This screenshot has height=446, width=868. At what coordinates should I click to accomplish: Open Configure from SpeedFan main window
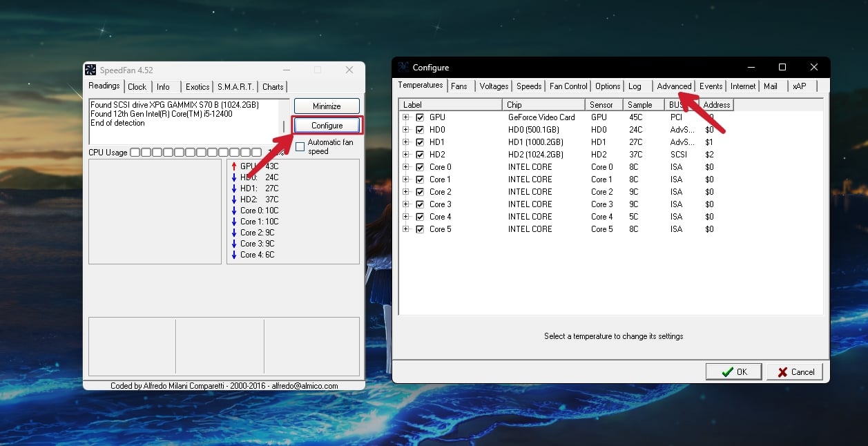pos(327,126)
